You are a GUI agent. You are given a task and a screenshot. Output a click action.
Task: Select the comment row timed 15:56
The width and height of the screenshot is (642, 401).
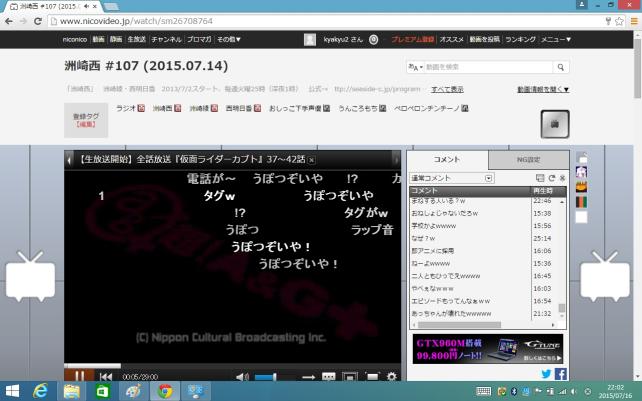[x=484, y=226]
